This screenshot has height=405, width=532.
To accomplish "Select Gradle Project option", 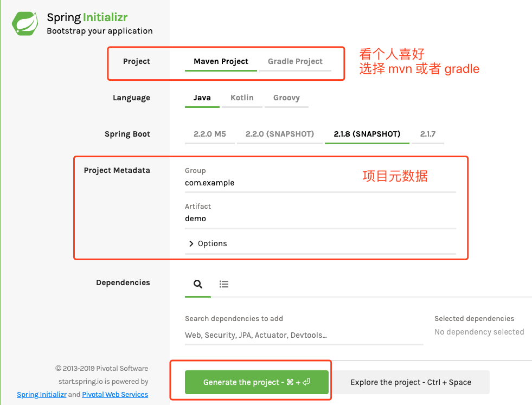I will coord(295,61).
